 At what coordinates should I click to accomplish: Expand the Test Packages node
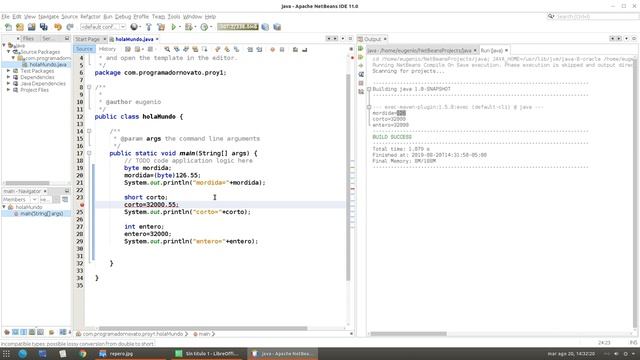tap(9, 71)
